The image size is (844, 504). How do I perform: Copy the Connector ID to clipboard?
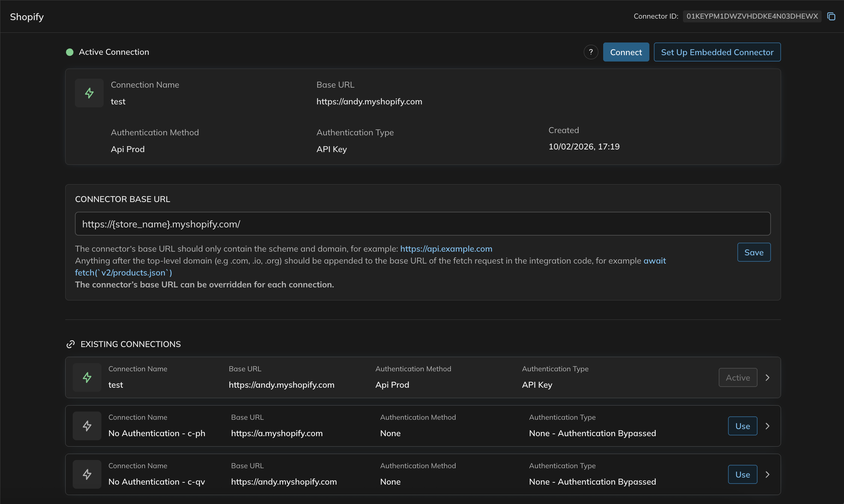[x=831, y=16]
